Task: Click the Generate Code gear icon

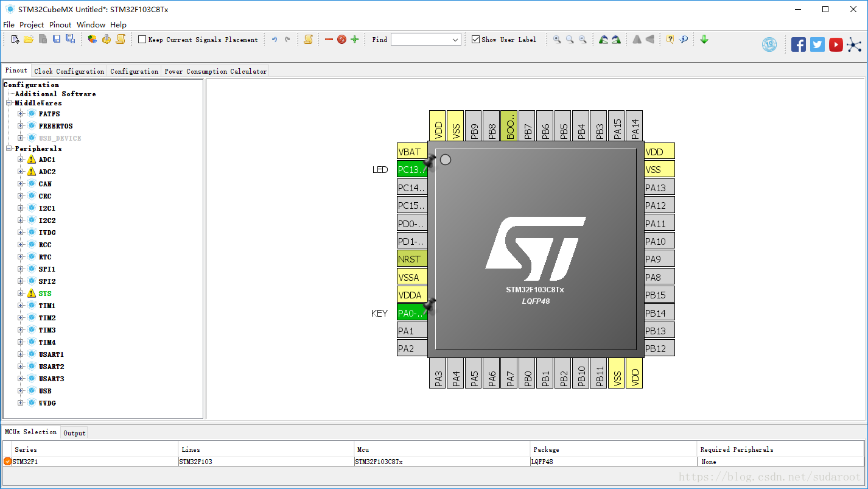Action: (x=107, y=40)
